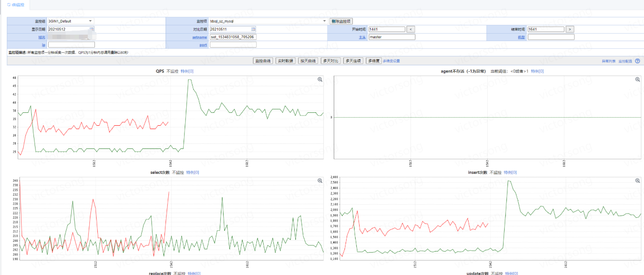Open the calendar picker for 显示日期

tap(91, 29)
